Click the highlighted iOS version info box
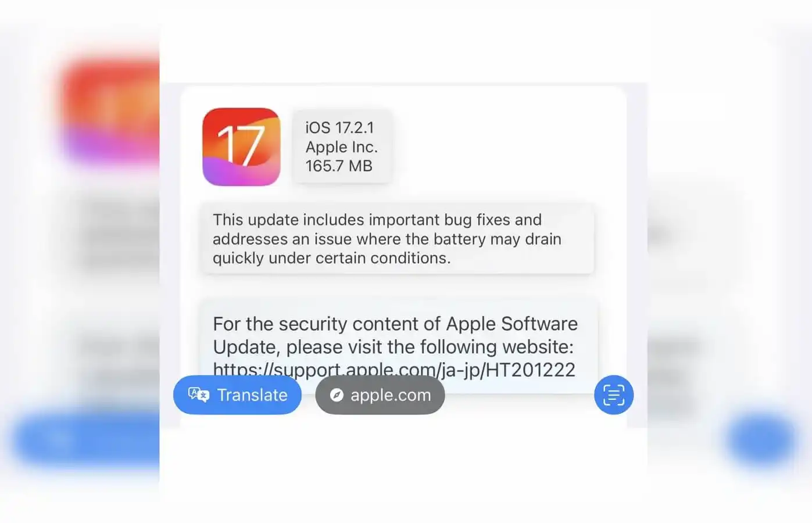The height and width of the screenshot is (523, 812). (342, 146)
